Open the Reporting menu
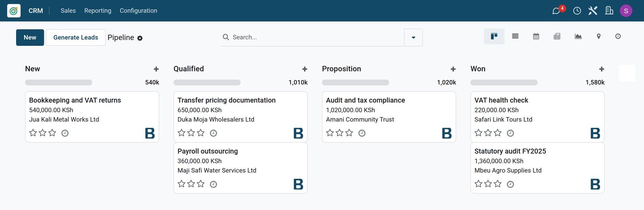This screenshot has height=210, width=644. (x=98, y=11)
